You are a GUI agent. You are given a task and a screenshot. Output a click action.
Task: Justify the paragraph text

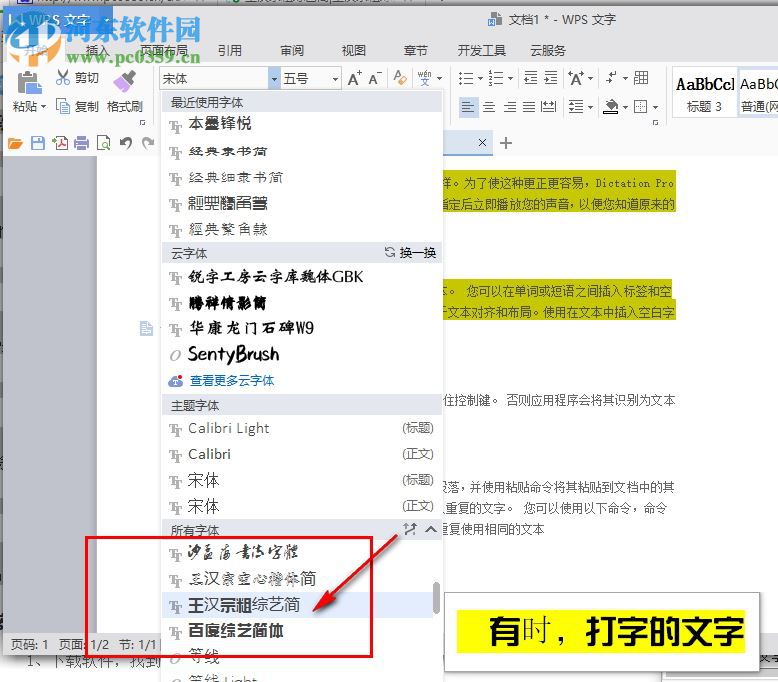(x=529, y=107)
